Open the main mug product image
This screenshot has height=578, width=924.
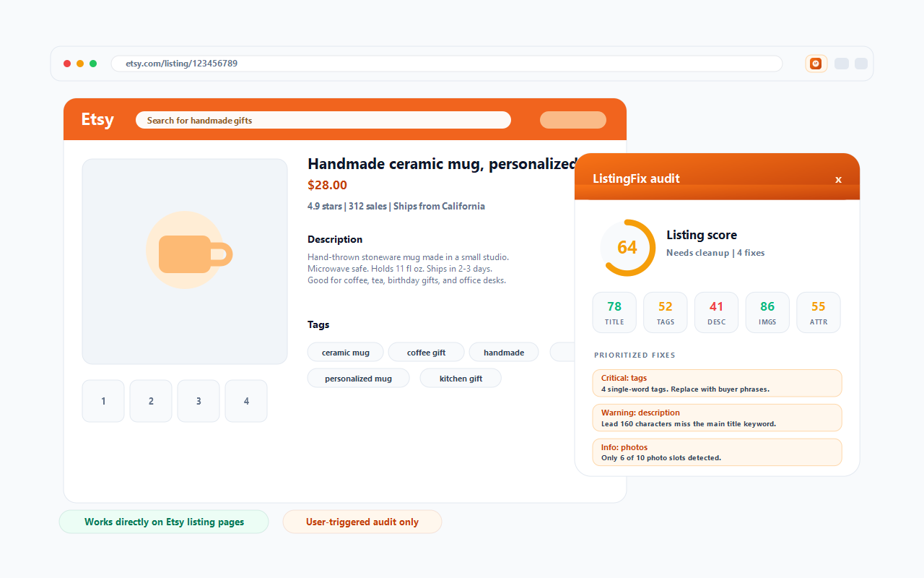tap(185, 262)
